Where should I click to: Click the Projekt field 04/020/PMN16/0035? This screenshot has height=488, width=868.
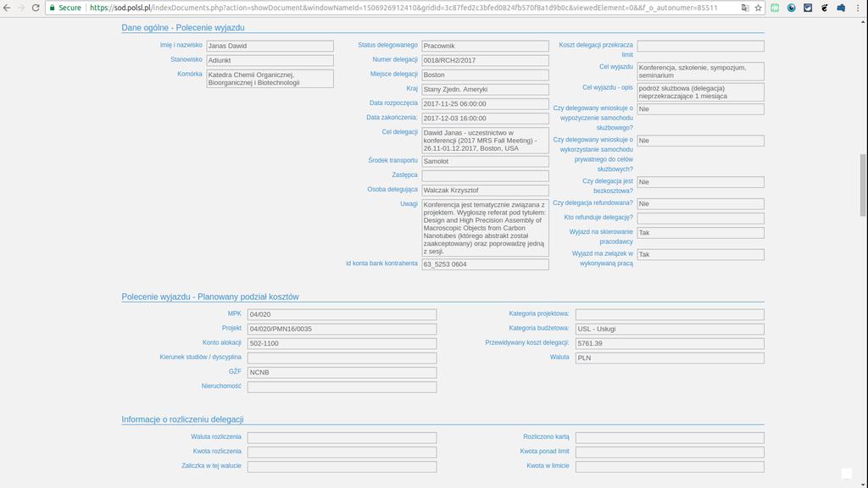(x=342, y=329)
